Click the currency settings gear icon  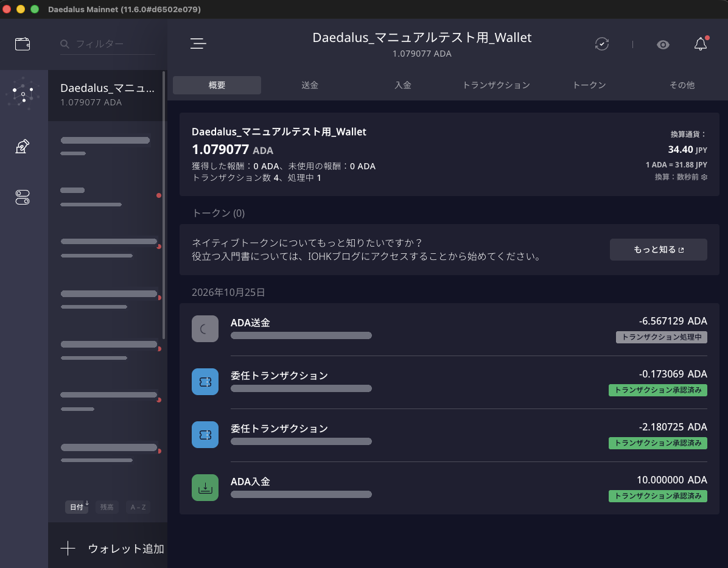tap(704, 177)
